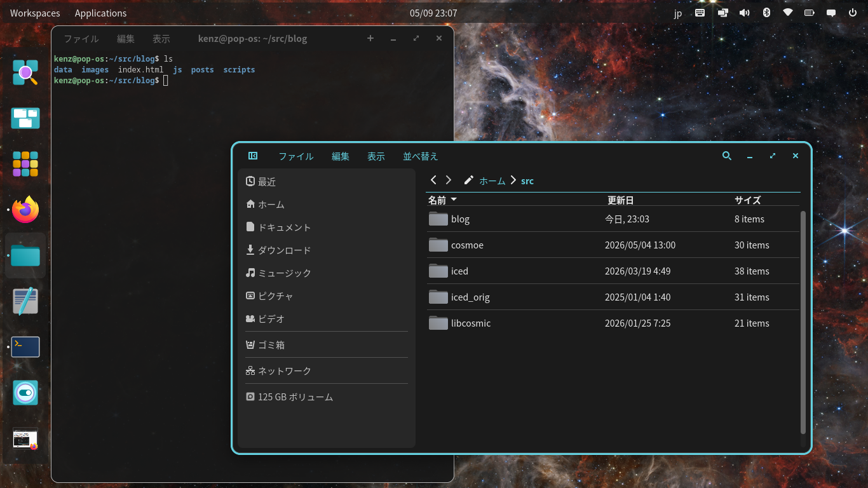The image size is (868, 488).
Task: Open the clock and calendar 05/09 23:07
Action: click(x=433, y=13)
